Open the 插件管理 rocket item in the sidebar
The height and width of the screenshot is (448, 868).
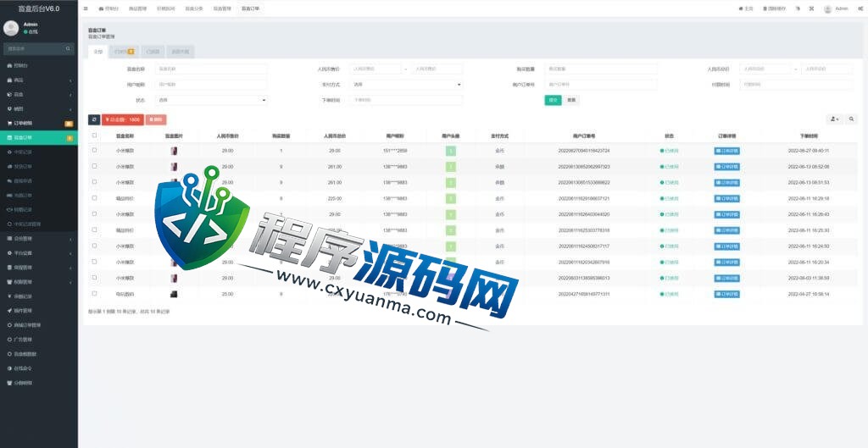[39, 310]
